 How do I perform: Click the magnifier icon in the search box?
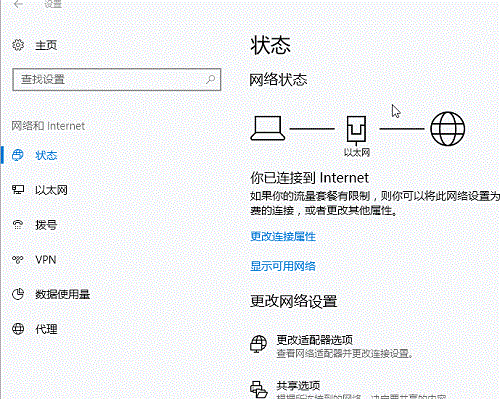coord(210,79)
